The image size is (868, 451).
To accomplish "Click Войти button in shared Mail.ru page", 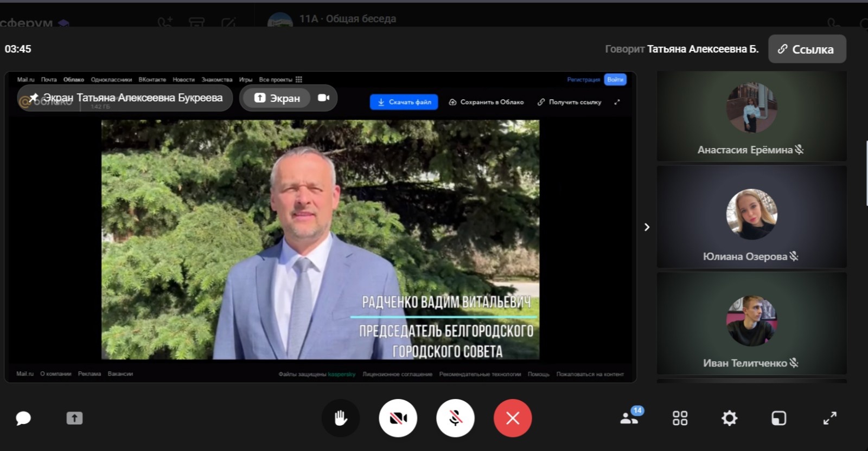I will coord(615,80).
